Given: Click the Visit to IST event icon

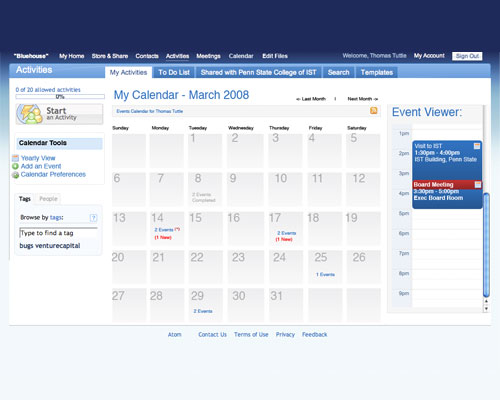Looking at the screenshot, I should coord(477,146).
